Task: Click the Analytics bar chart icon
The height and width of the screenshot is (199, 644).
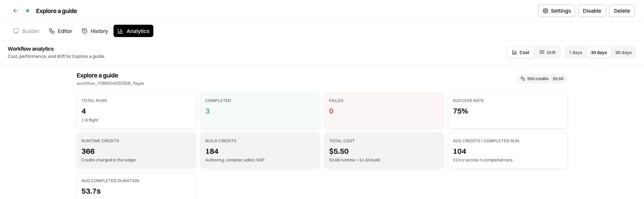Action: tap(120, 31)
